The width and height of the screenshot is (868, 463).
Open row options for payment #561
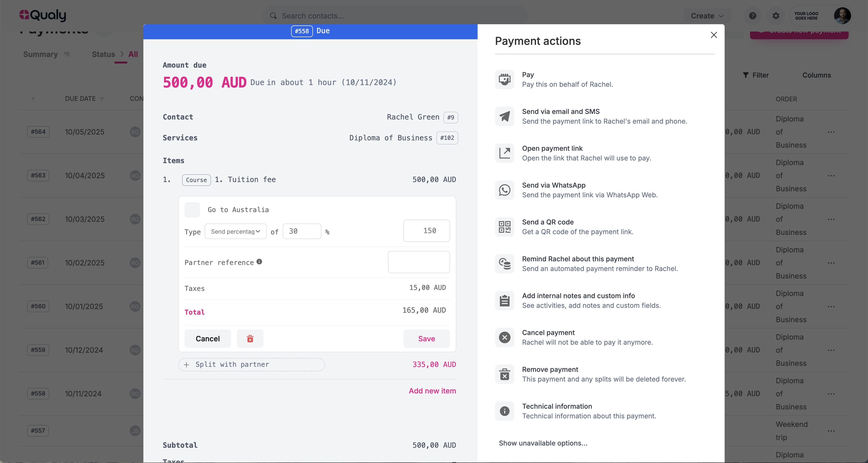[831, 263]
